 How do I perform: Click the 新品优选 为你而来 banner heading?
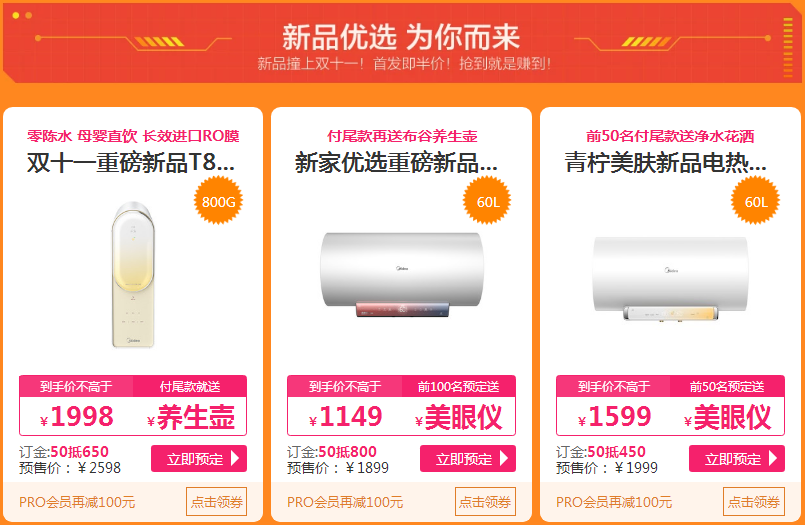pyautogui.click(x=401, y=36)
